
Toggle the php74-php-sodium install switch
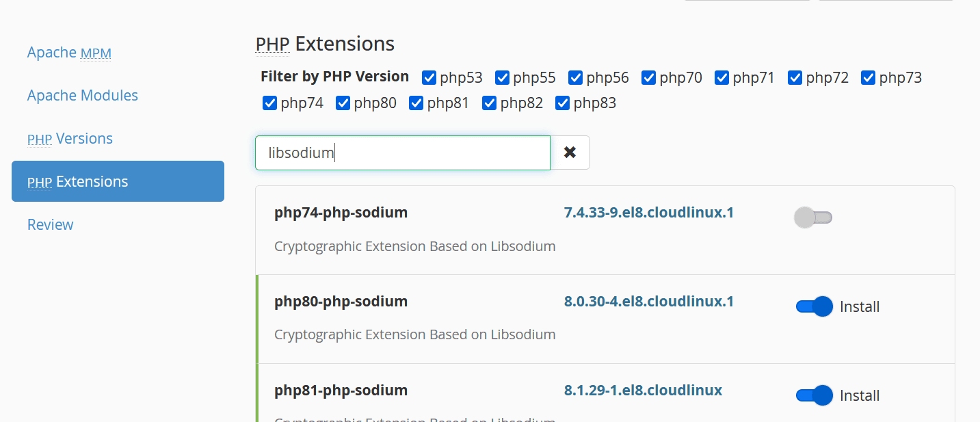[x=813, y=218]
